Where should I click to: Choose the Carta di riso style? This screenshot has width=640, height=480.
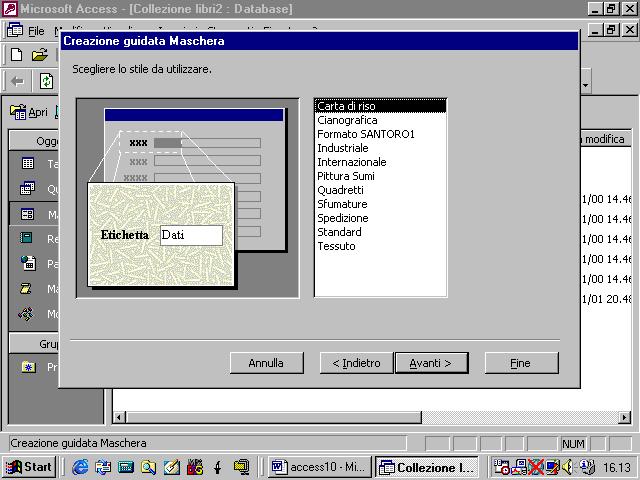point(380,106)
